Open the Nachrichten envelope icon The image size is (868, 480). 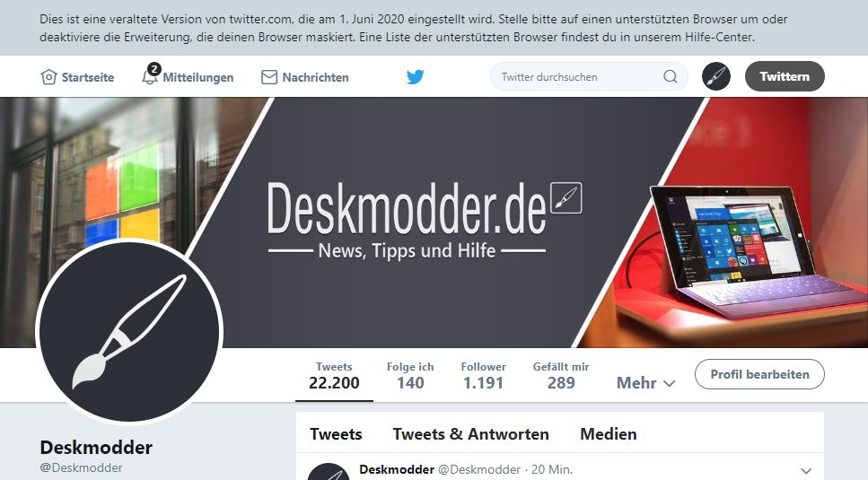coord(269,77)
